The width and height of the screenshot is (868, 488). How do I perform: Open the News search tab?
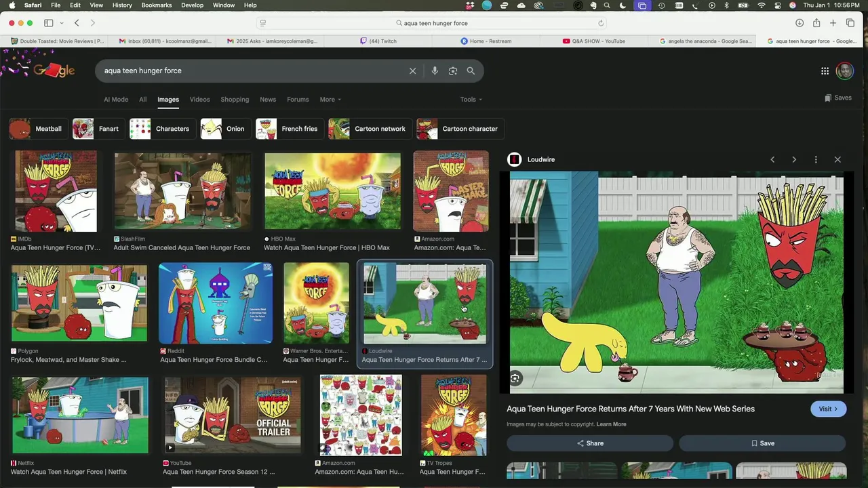(x=268, y=100)
